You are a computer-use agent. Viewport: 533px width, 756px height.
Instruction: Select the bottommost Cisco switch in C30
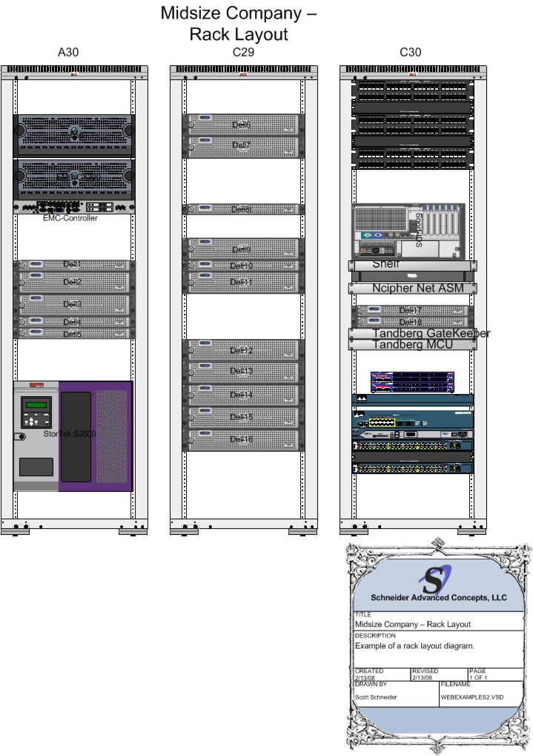(x=412, y=468)
